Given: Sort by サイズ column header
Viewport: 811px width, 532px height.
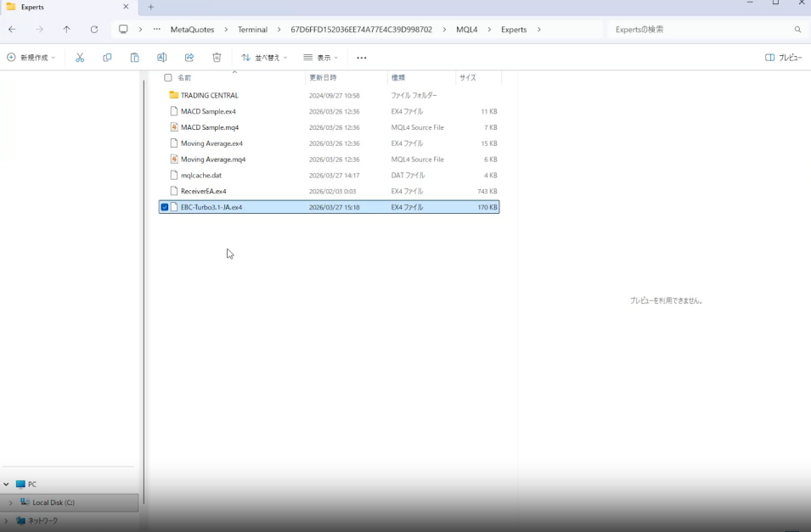Looking at the screenshot, I should [x=468, y=77].
